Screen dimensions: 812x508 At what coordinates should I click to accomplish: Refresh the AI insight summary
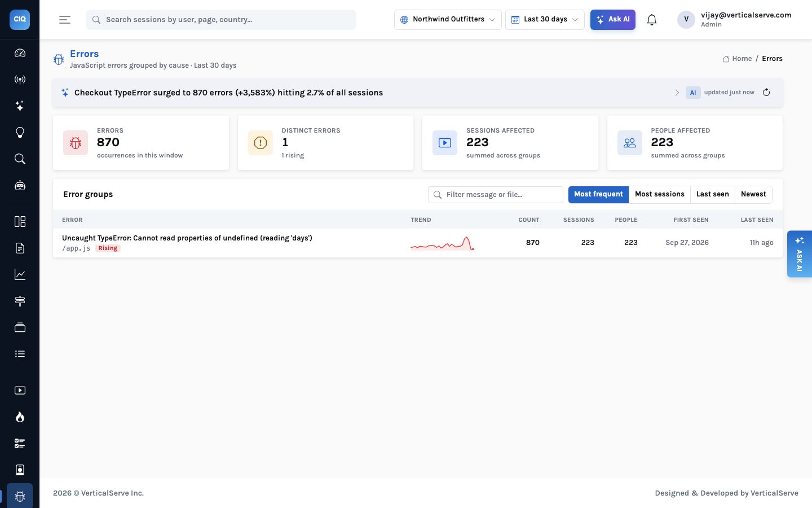(x=766, y=93)
